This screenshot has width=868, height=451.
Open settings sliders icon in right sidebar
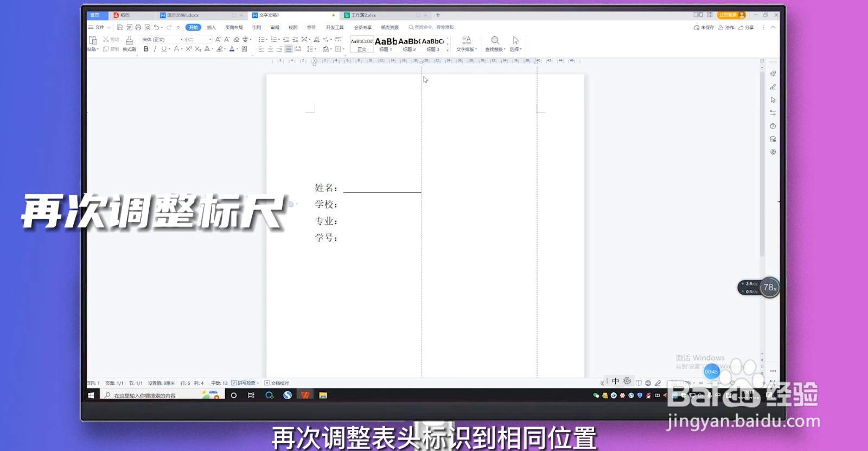point(773,113)
